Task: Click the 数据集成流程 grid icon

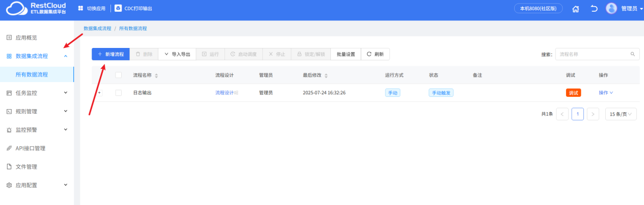Action: point(9,56)
